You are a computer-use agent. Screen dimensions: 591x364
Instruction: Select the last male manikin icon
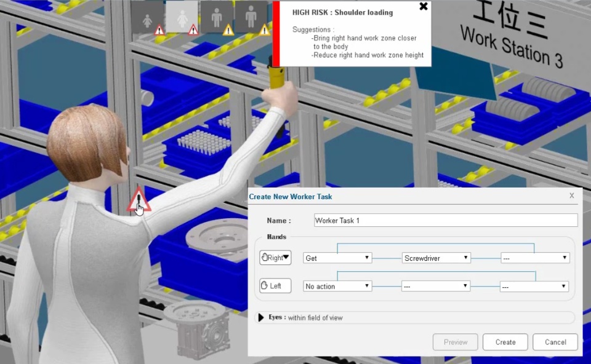coord(251,17)
